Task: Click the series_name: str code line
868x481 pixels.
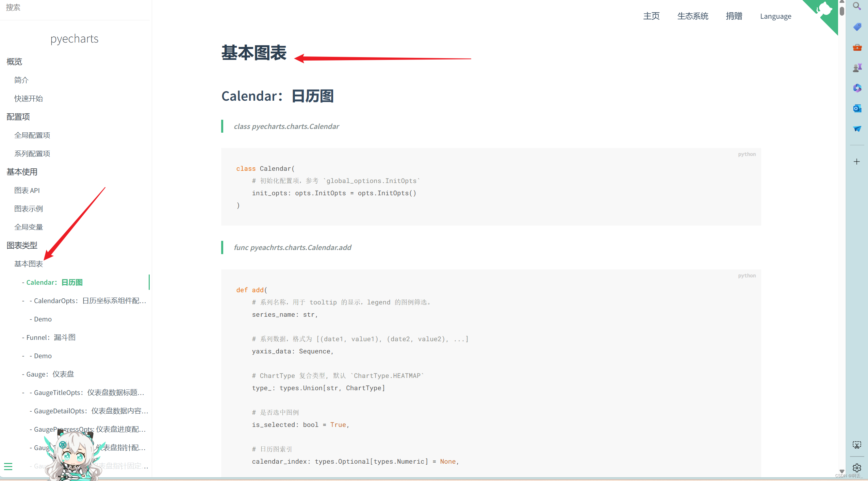Action: point(285,315)
